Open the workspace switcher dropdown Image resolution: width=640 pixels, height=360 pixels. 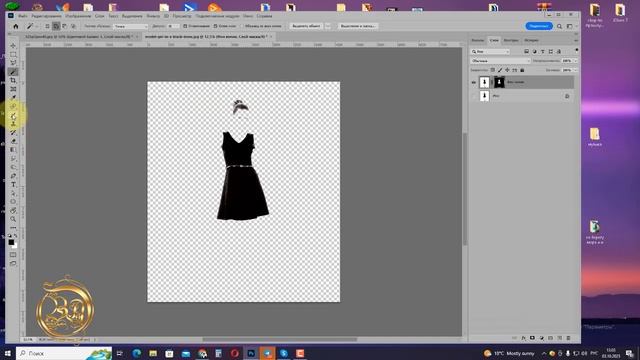click(x=570, y=26)
